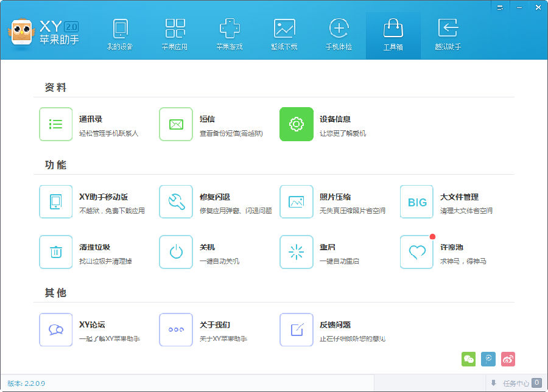This screenshot has width=548, height=392.
Task: Open the 修复闪退 wrench tool
Action: click(176, 202)
